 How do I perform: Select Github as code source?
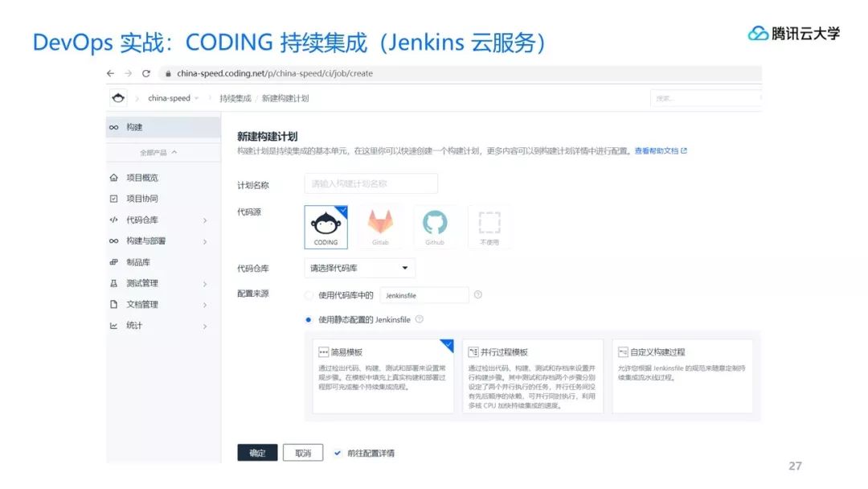[x=435, y=227]
